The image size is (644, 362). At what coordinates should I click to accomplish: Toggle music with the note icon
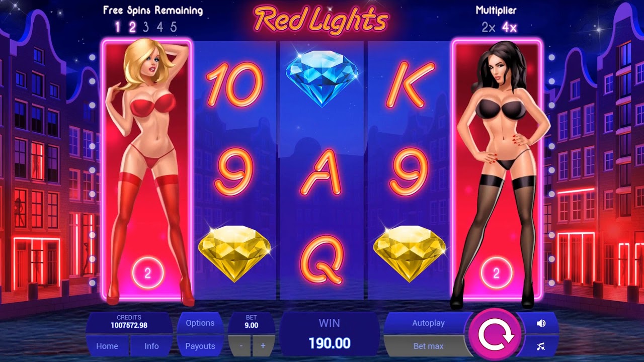point(541,346)
